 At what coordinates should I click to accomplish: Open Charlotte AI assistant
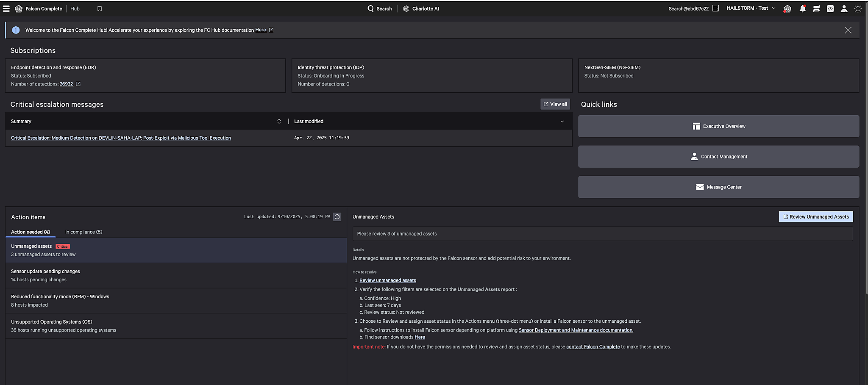click(421, 8)
